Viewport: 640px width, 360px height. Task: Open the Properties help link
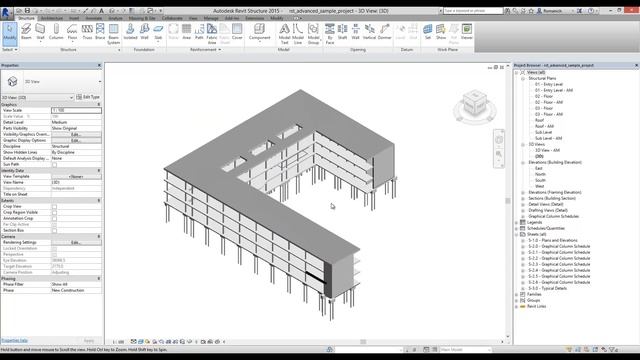15,340
